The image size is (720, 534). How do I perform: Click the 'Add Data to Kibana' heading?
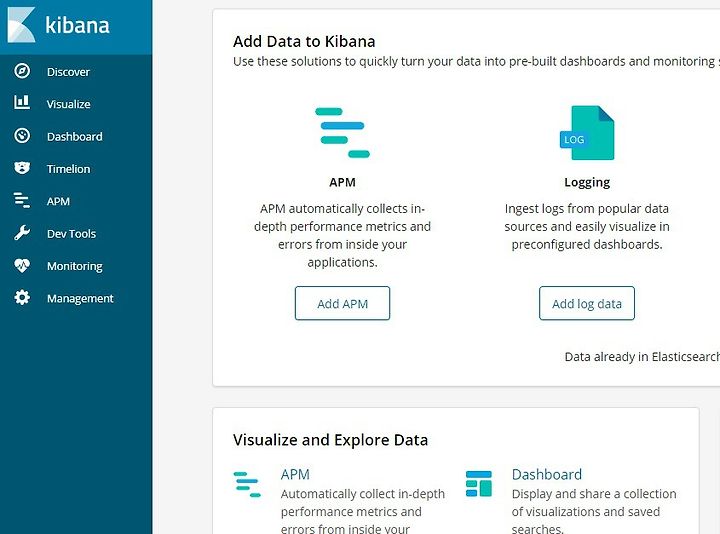coord(304,41)
